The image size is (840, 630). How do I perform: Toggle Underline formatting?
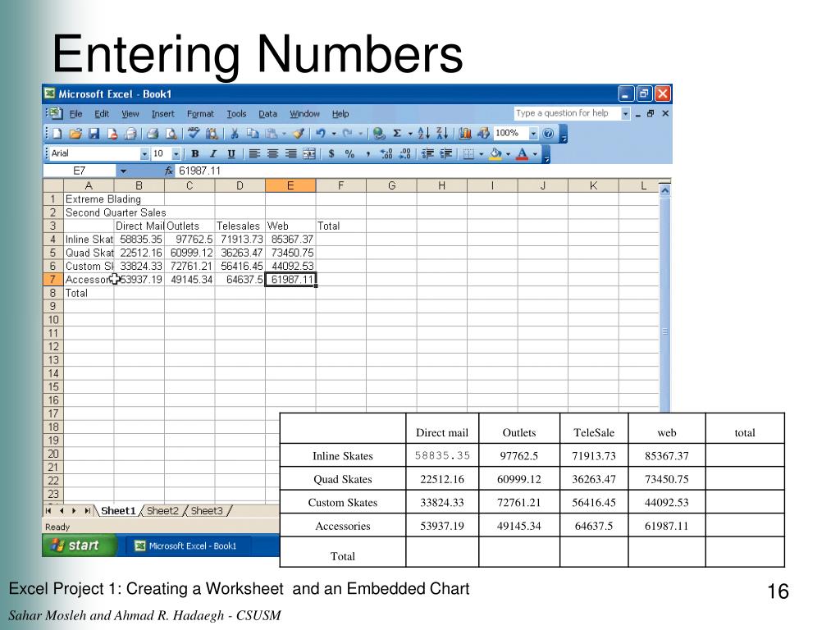(231, 154)
